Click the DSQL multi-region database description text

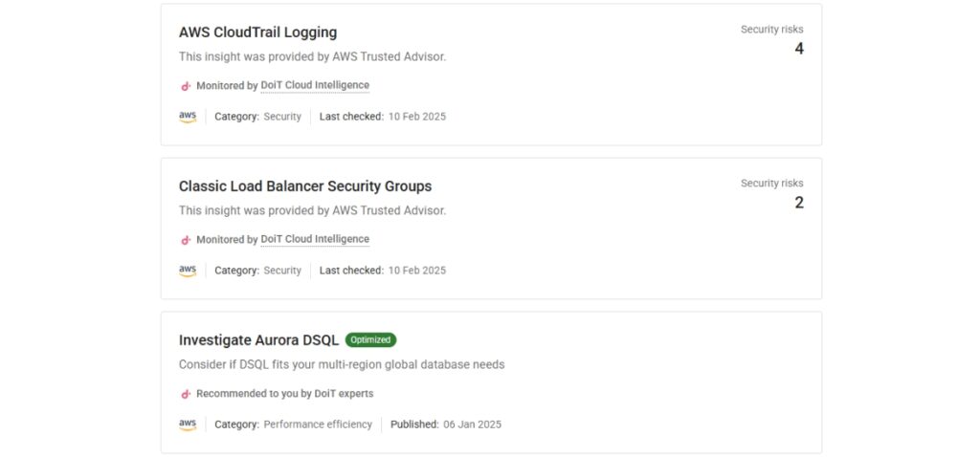tap(341, 364)
